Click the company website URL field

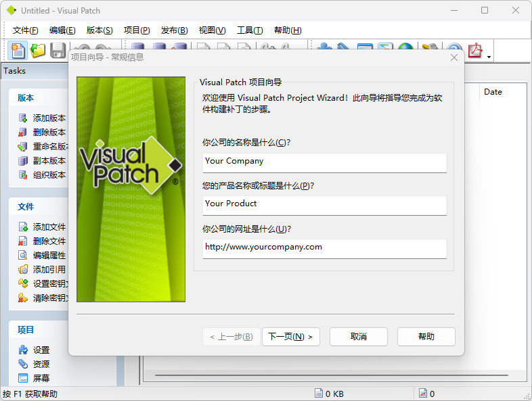click(x=325, y=249)
